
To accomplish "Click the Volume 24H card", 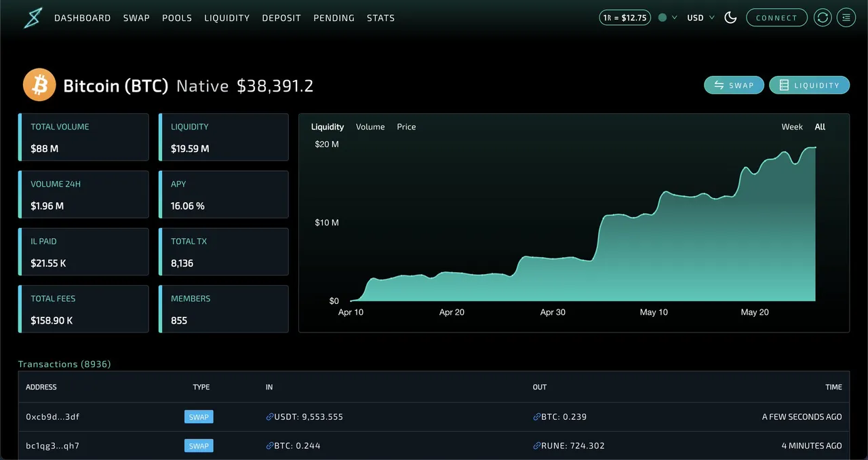I will (83, 194).
